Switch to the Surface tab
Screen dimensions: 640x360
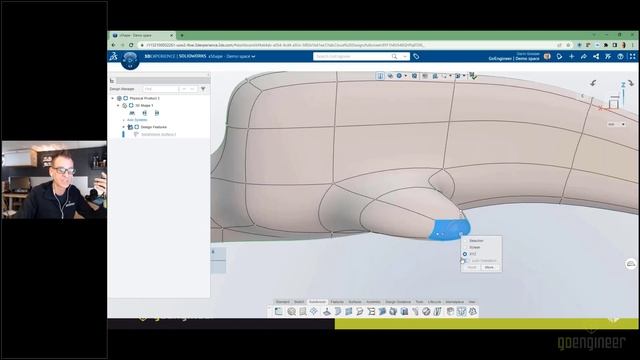pos(355,302)
